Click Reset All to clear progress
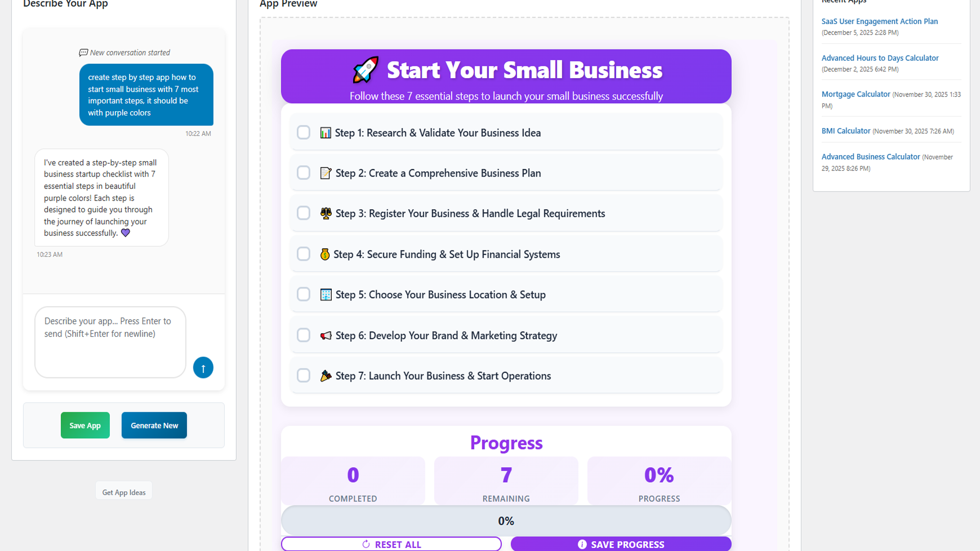 point(391,544)
